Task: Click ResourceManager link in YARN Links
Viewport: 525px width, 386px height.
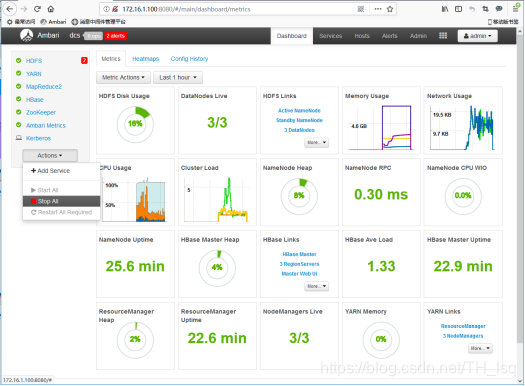Action: coord(463,326)
